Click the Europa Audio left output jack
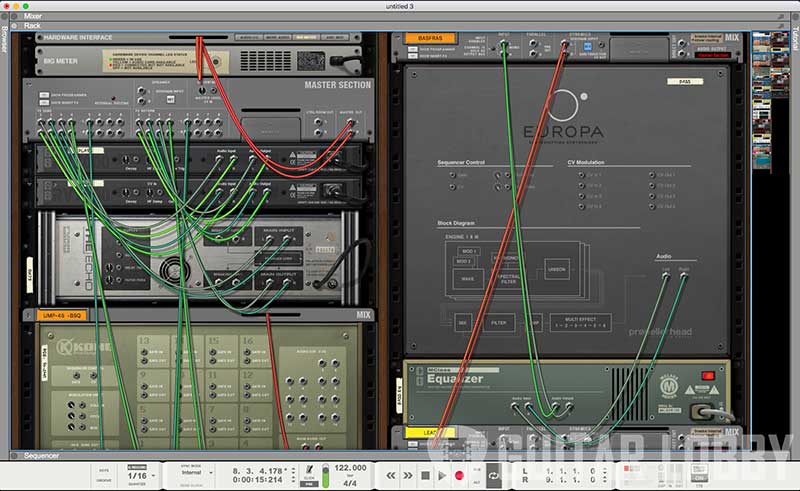This screenshot has width=800, height=491. click(666, 276)
